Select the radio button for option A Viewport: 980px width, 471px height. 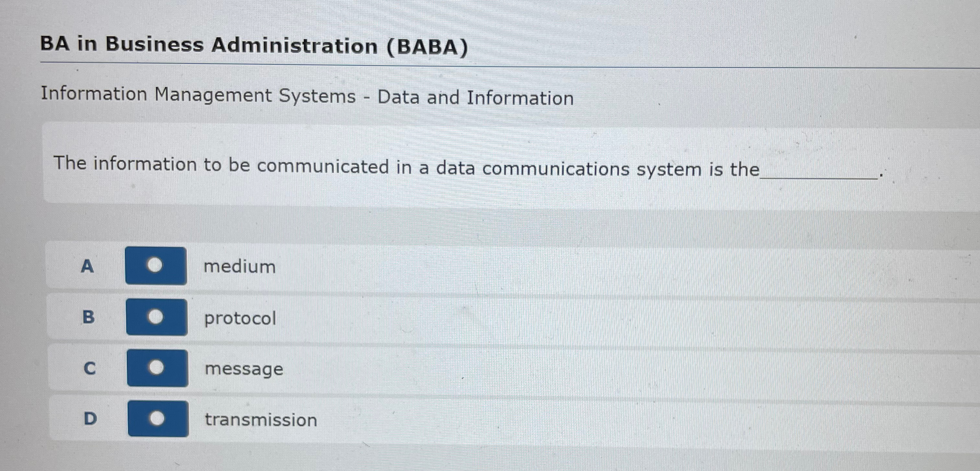point(156,265)
